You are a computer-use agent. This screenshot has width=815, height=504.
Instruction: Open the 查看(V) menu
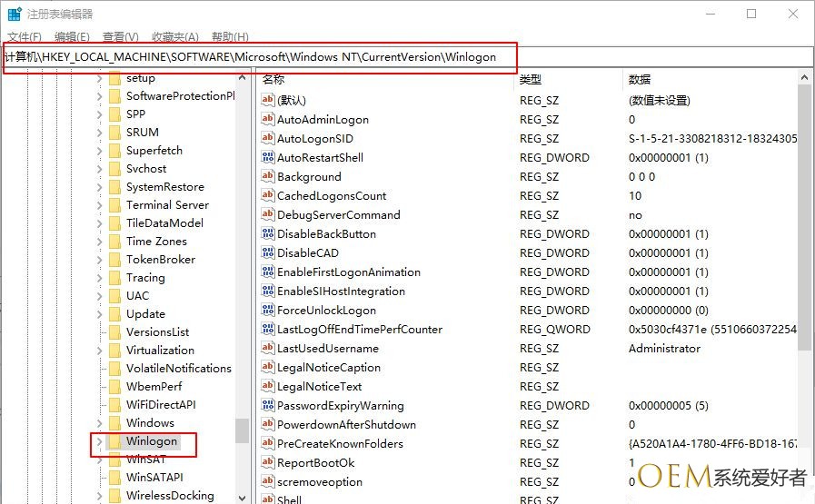[x=120, y=36]
